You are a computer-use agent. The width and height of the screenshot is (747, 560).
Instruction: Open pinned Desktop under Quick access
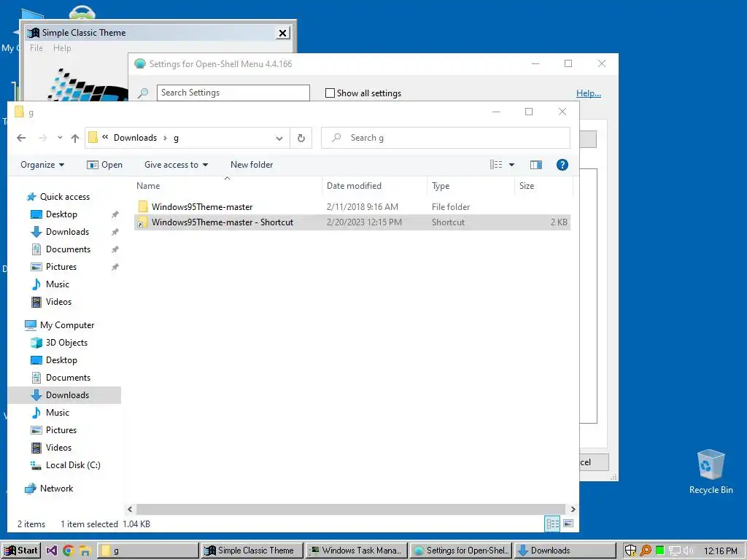tap(61, 214)
